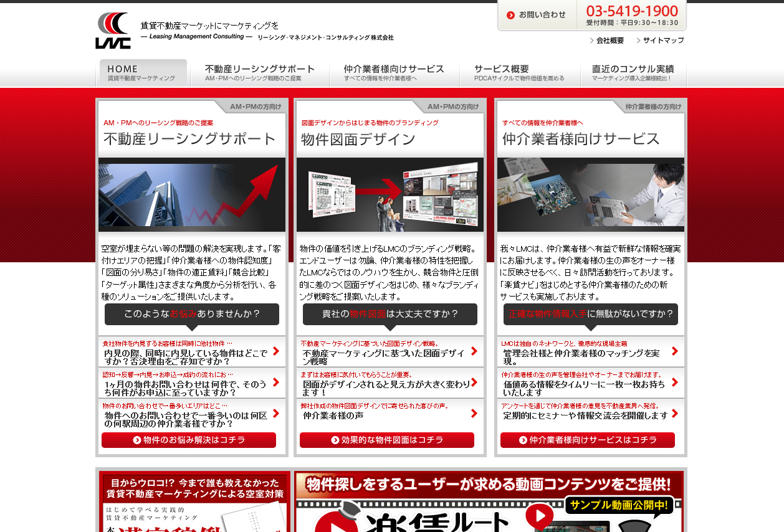Click red chevron beside 図面デザイン戦略 link
Image resolution: width=784 pixels, height=532 pixels.
pyautogui.click(x=474, y=351)
